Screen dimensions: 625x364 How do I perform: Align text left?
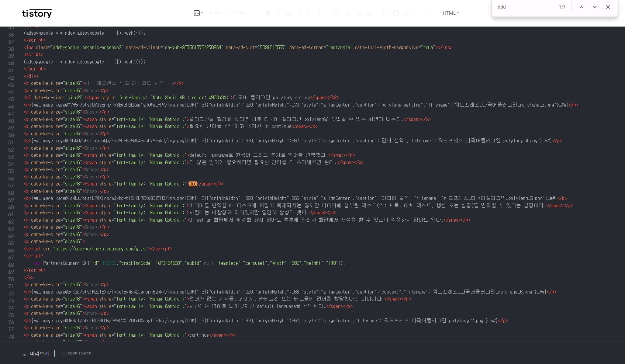point(337,13)
